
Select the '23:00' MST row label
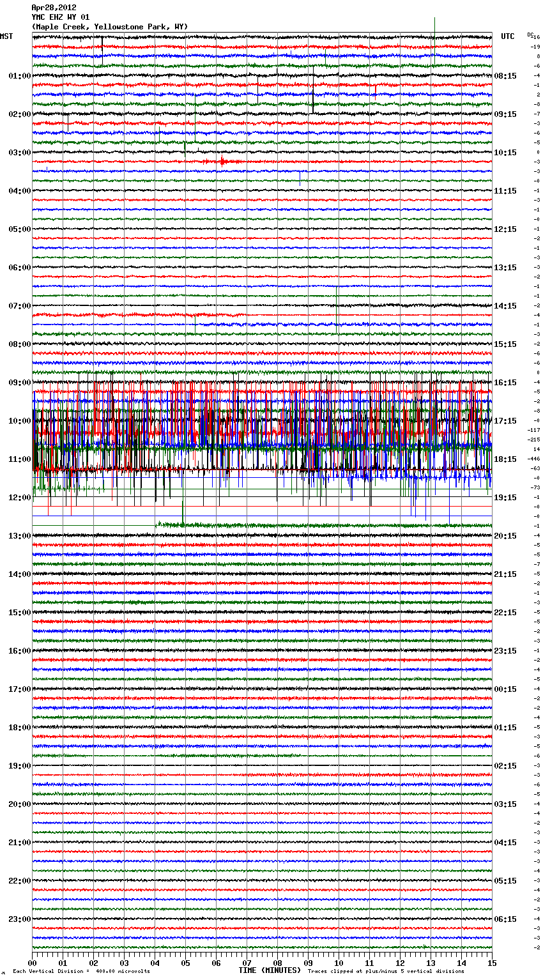coord(20,919)
